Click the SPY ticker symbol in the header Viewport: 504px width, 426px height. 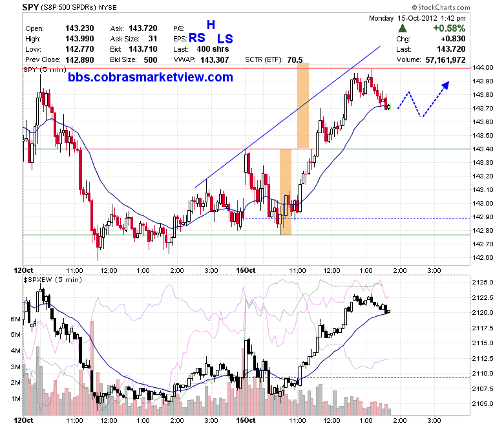[30, 7]
